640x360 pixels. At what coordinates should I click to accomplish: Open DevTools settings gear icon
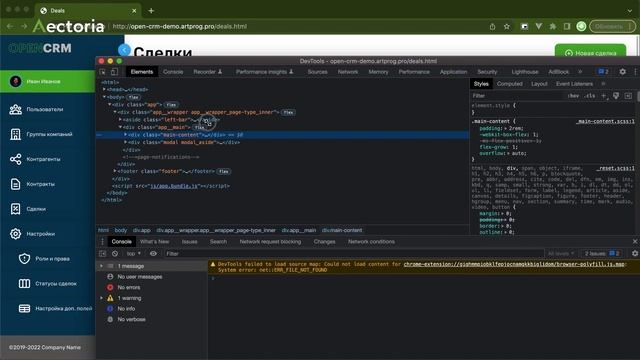click(622, 71)
